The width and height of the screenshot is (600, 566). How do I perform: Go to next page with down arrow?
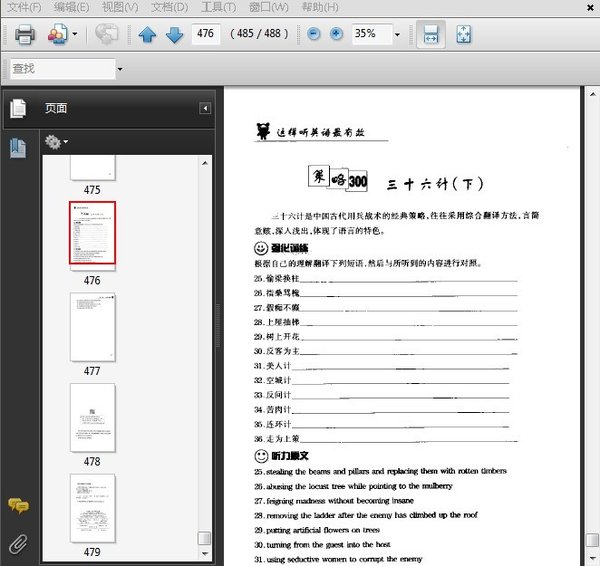pos(174,34)
